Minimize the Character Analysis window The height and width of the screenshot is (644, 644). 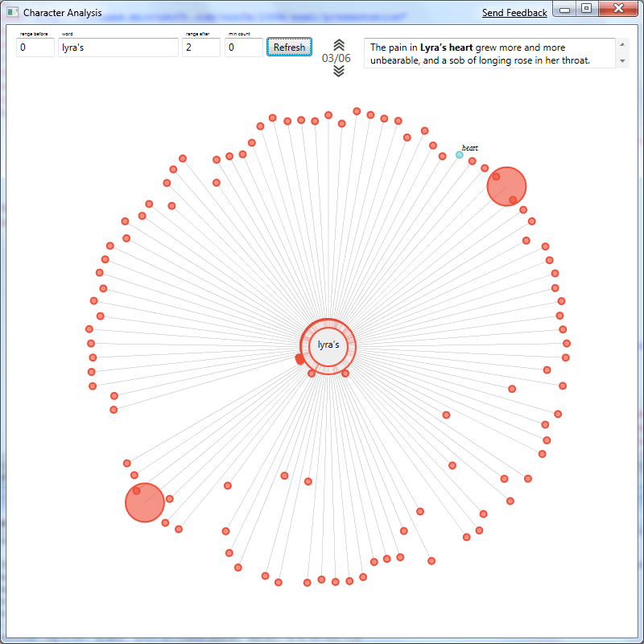point(565,10)
